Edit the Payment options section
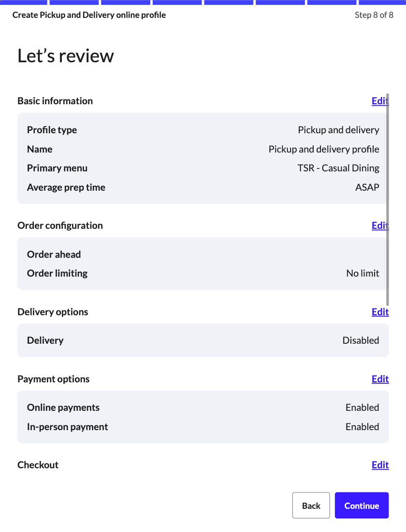Image resolution: width=406 pixels, height=532 pixels. [x=380, y=379]
